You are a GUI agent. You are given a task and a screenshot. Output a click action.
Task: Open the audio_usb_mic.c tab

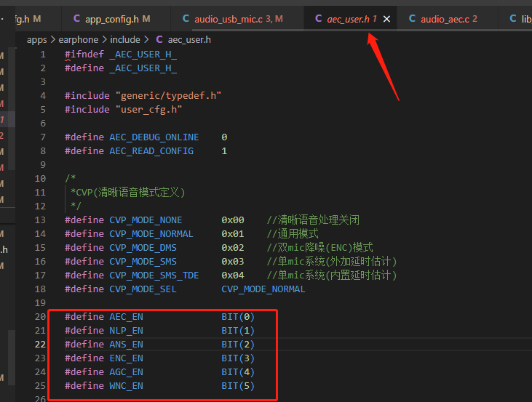(237, 19)
